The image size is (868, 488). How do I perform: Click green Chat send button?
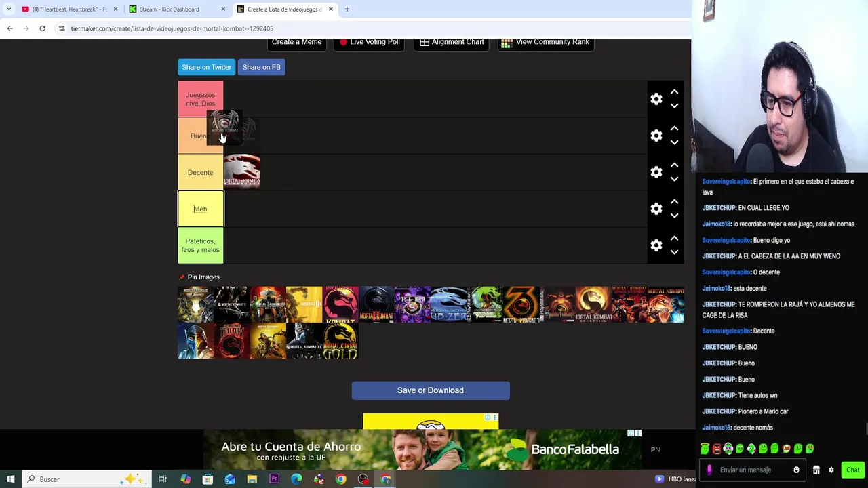[x=852, y=470]
